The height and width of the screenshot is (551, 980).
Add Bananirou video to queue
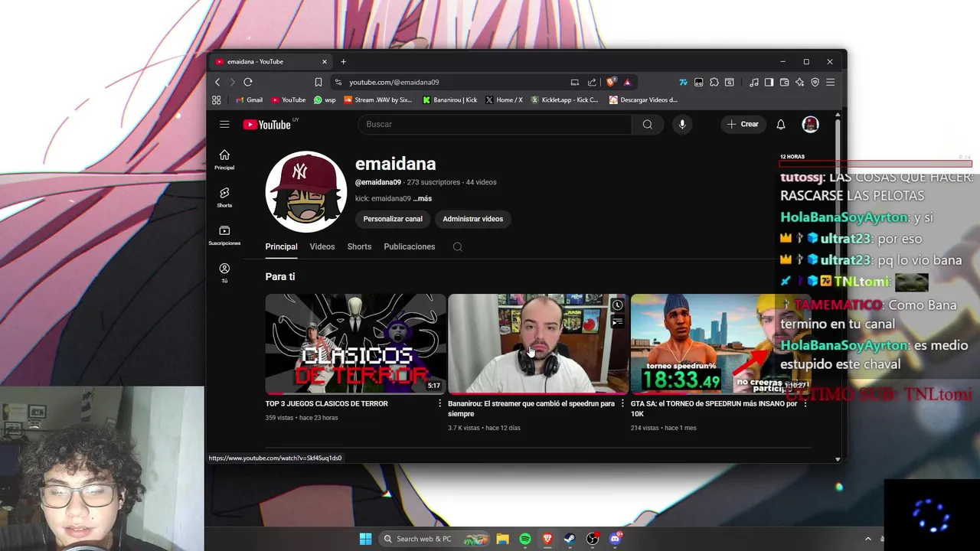click(x=617, y=322)
